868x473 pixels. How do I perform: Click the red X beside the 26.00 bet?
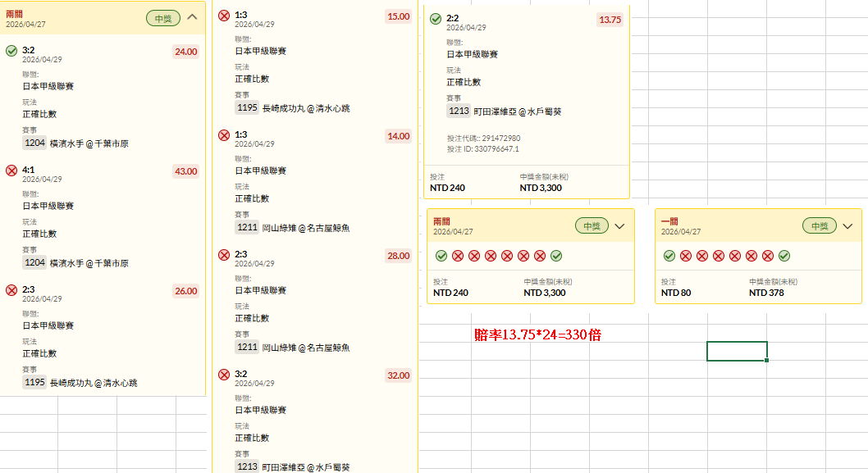(x=11, y=290)
